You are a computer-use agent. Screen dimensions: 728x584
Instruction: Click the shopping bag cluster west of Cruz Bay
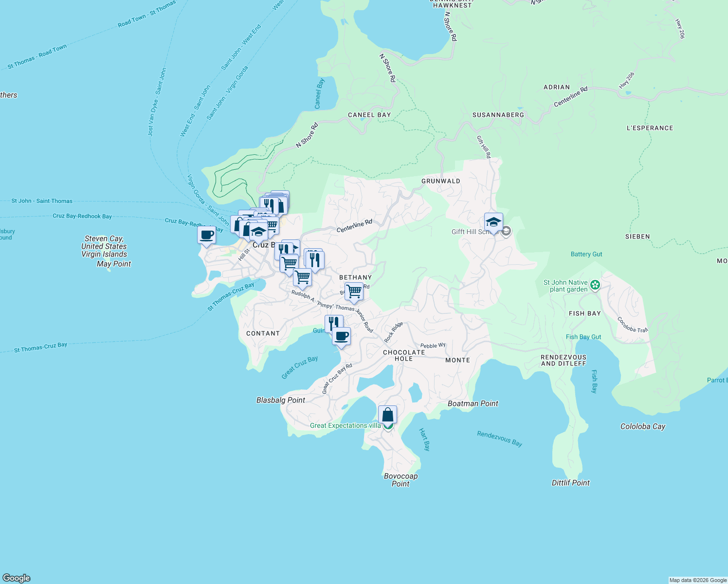point(237,225)
